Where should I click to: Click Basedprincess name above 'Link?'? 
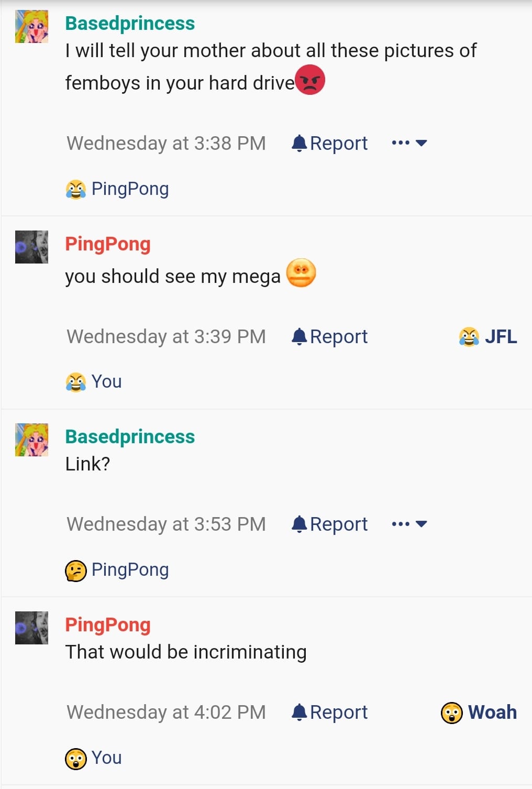click(130, 436)
